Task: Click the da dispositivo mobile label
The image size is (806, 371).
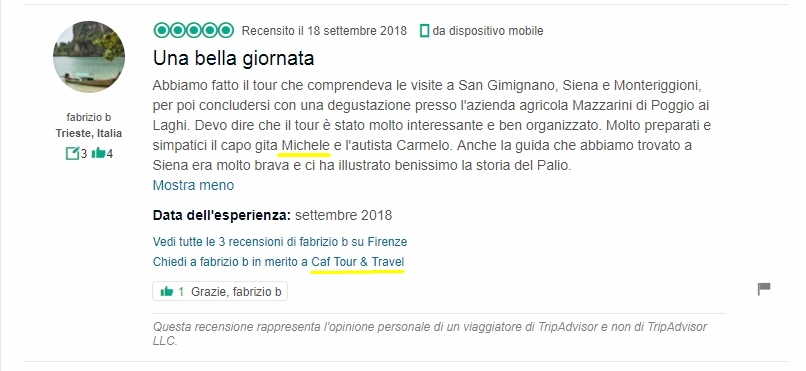Action: (488, 31)
